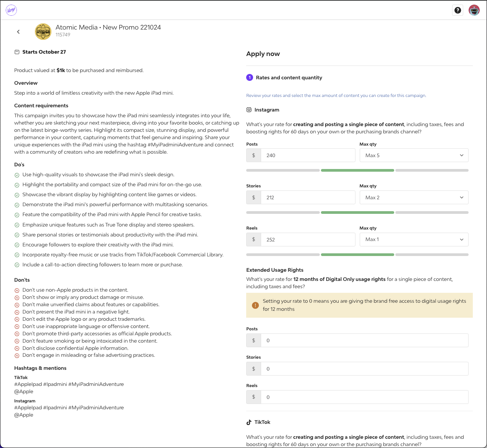Screen dimensions: 487x448
Task: Click the Instagram Posts rate field showing 240
Action: point(308,155)
